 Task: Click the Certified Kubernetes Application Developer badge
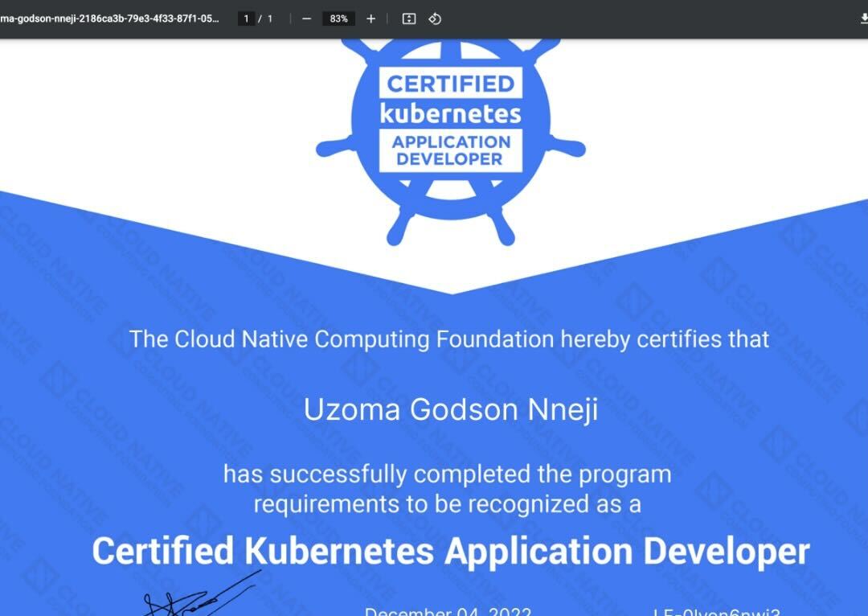[451, 142]
